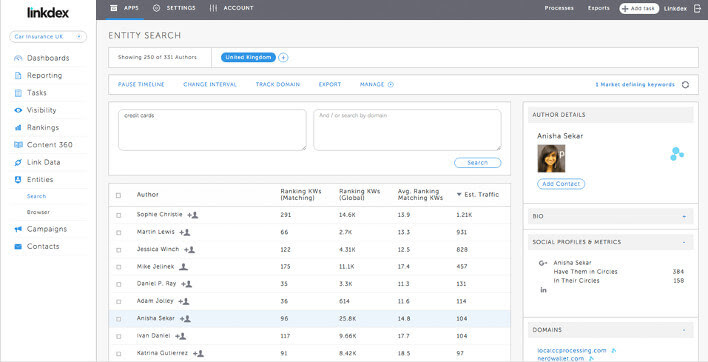
Task: Open the Car Insurance UK project dropdown
Action: pos(48,37)
